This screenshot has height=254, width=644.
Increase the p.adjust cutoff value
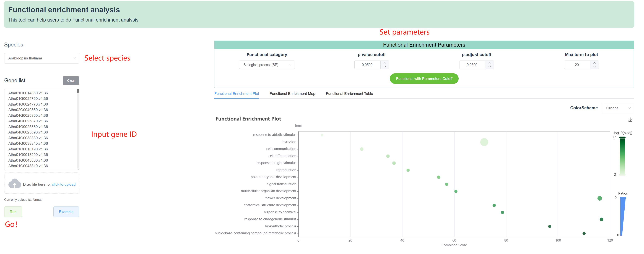point(489,63)
